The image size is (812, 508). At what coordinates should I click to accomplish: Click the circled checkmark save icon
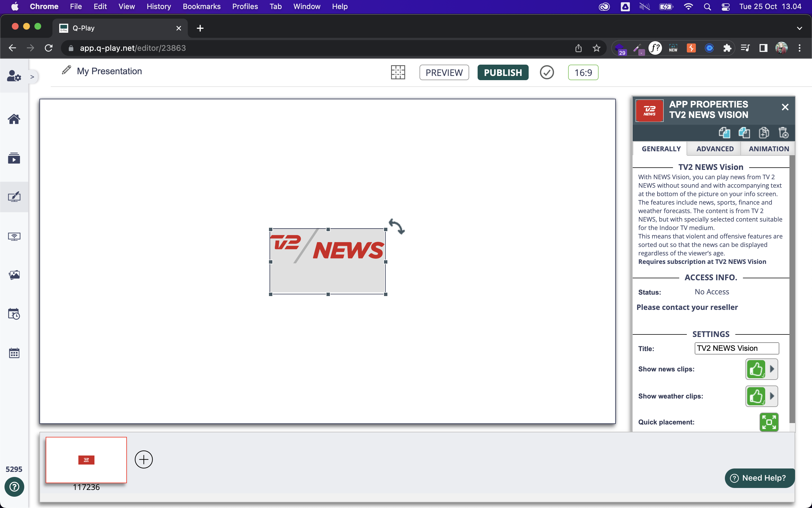tap(547, 72)
